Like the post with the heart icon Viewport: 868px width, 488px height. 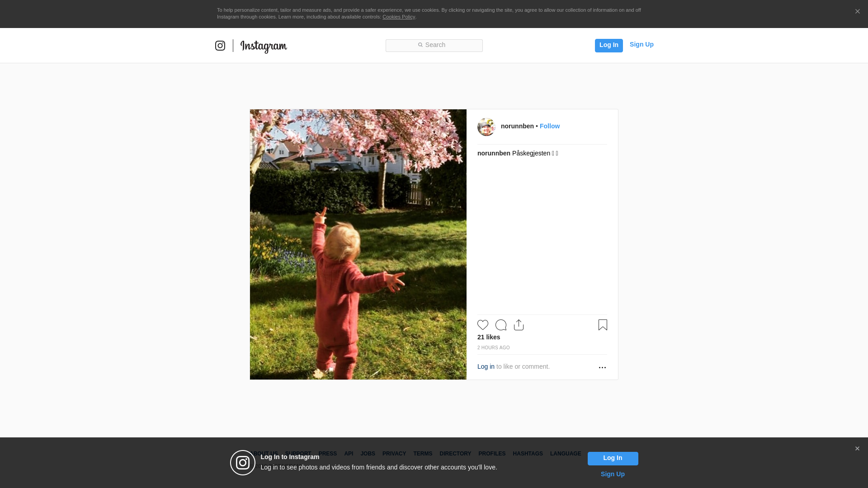(483, 325)
